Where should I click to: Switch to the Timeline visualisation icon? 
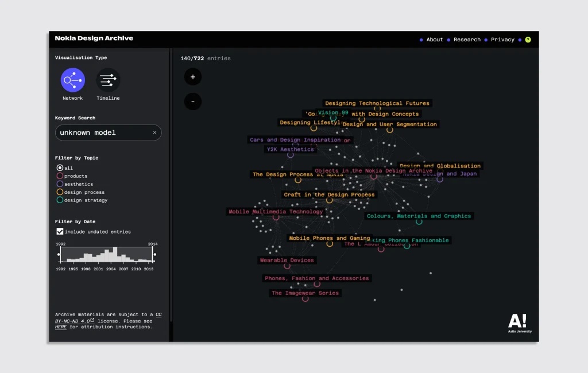click(x=108, y=80)
